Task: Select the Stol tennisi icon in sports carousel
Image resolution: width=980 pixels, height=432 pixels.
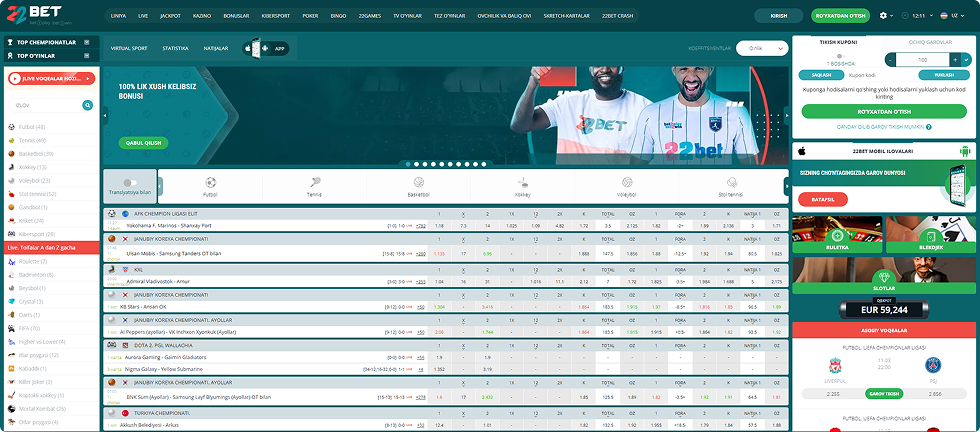Action: click(732, 183)
